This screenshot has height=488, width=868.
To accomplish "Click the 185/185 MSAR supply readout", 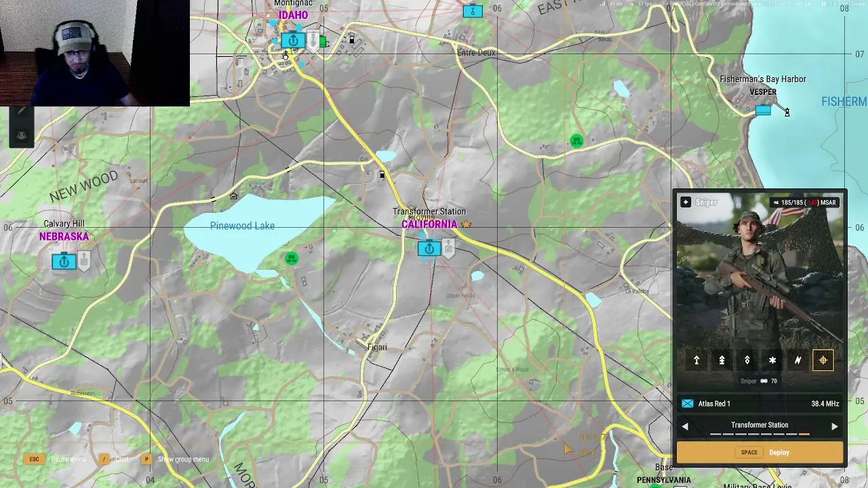I will click(x=805, y=203).
